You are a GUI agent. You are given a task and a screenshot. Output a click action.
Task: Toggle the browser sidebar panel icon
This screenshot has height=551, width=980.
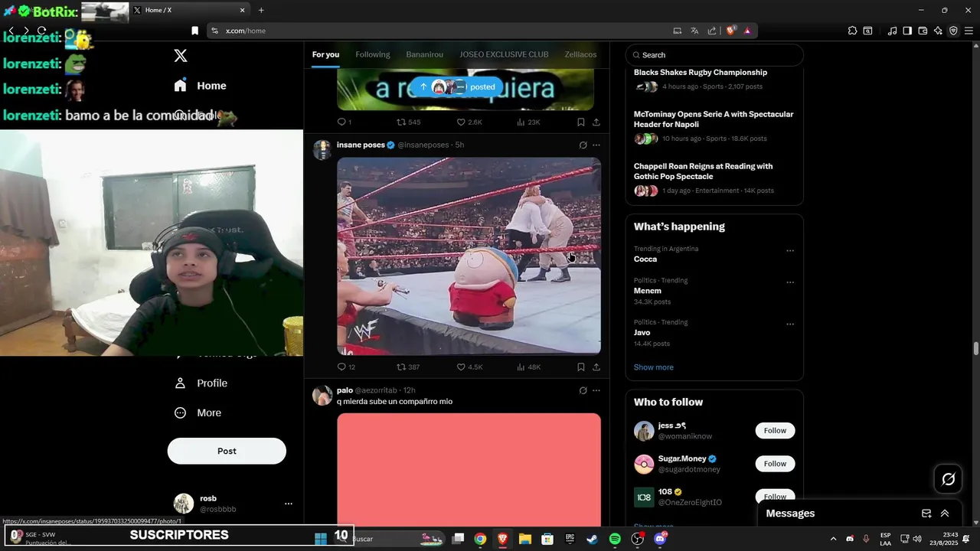[x=907, y=31]
